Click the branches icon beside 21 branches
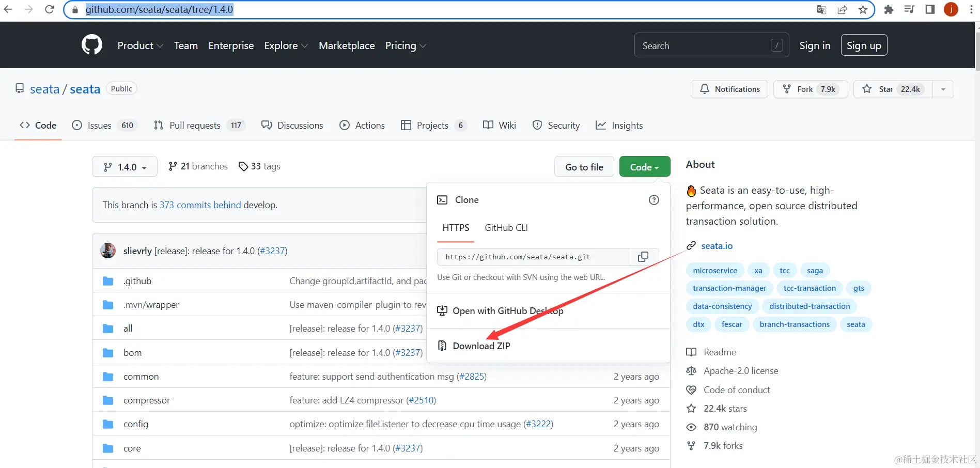 173,166
